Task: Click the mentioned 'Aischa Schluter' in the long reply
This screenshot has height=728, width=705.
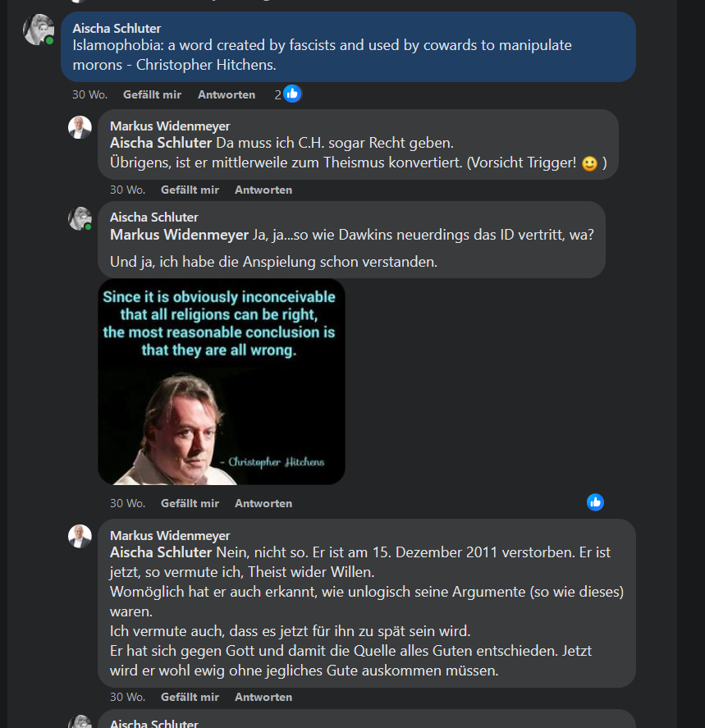Action: tap(161, 552)
